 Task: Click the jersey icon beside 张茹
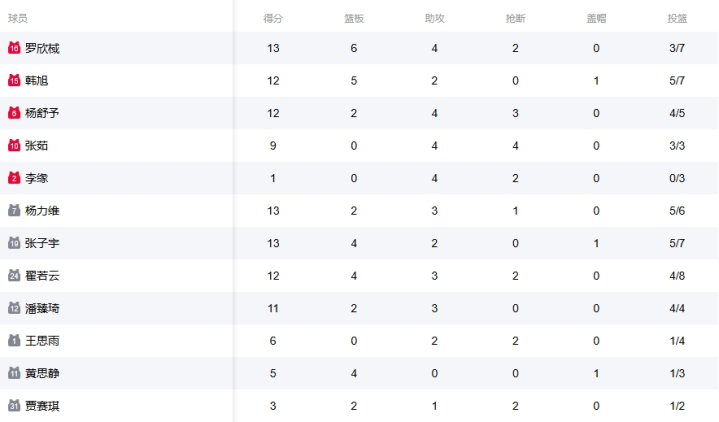(14, 146)
